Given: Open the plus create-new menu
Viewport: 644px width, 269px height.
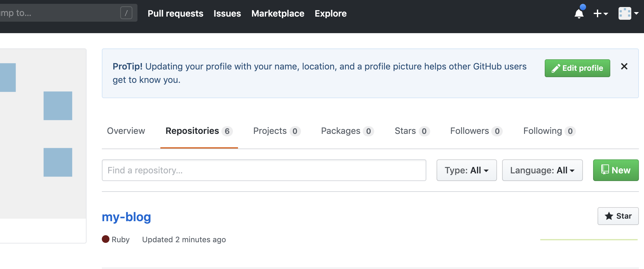Looking at the screenshot, I should [x=601, y=13].
